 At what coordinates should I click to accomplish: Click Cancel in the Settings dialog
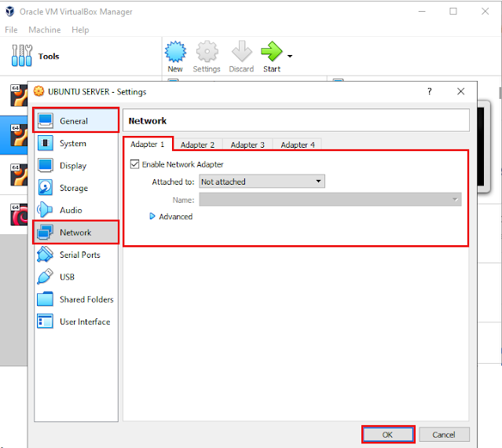click(444, 435)
